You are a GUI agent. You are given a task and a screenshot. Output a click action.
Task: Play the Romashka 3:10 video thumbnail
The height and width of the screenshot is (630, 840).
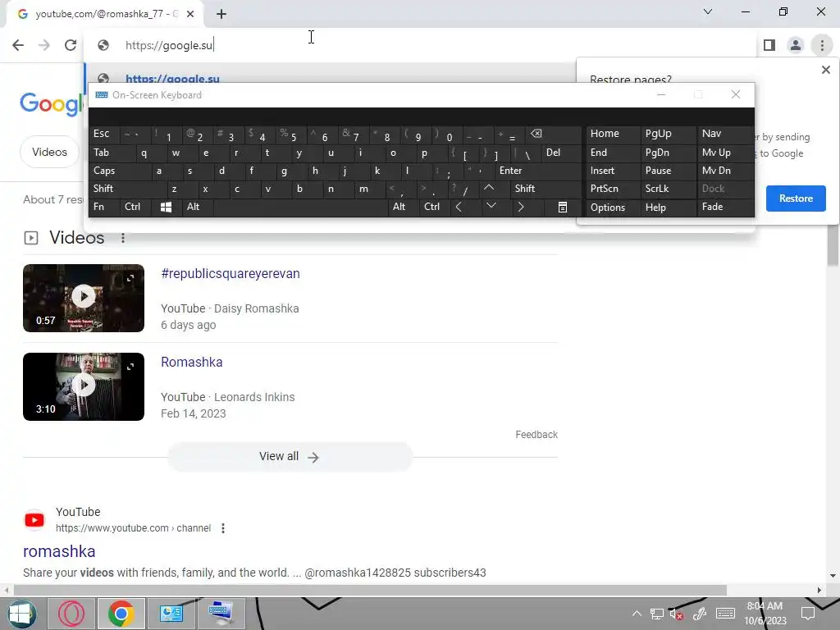point(84,386)
